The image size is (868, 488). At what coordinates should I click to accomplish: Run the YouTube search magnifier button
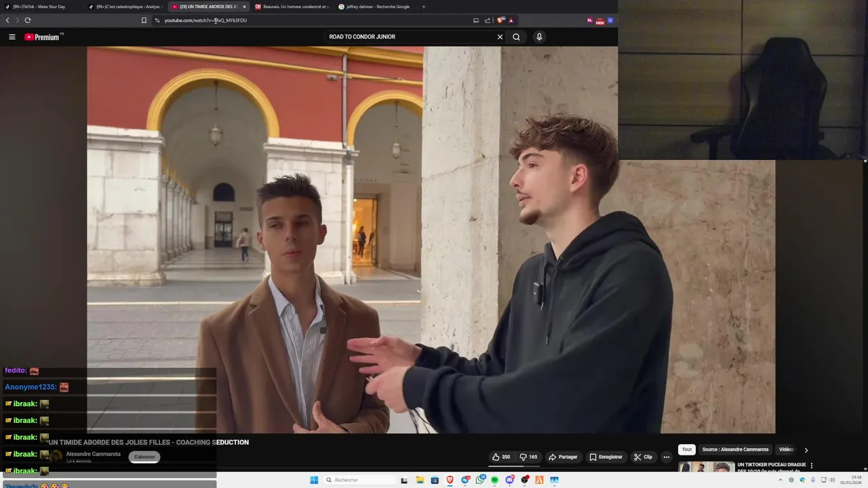pyautogui.click(x=516, y=37)
